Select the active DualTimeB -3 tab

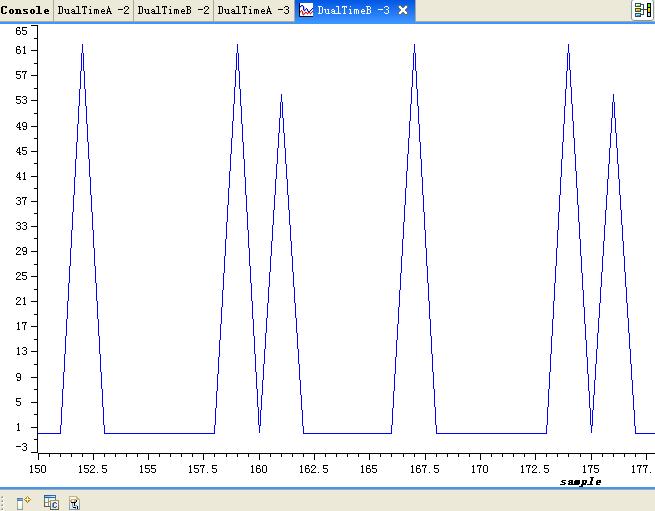coord(353,10)
